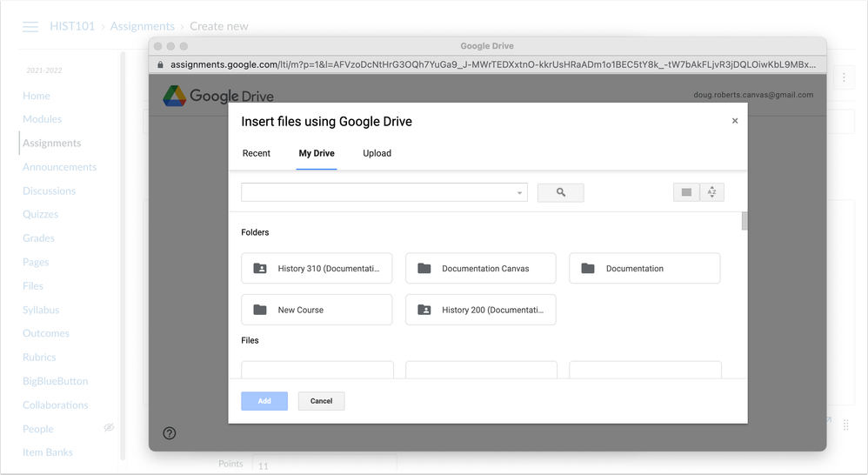Click the magnifier search button

560,192
